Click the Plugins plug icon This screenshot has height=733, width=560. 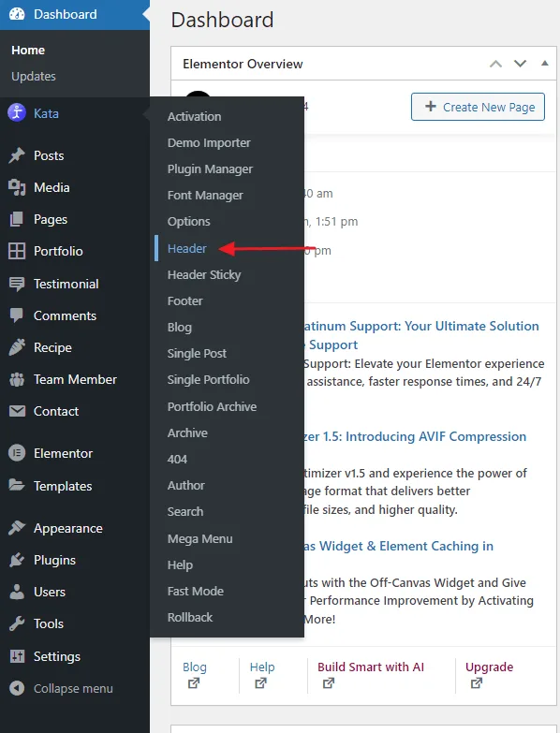tap(17, 560)
